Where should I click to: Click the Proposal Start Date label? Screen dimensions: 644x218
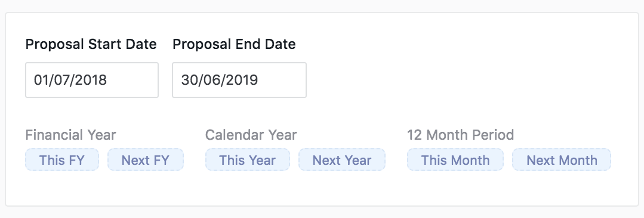click(91, 44)
